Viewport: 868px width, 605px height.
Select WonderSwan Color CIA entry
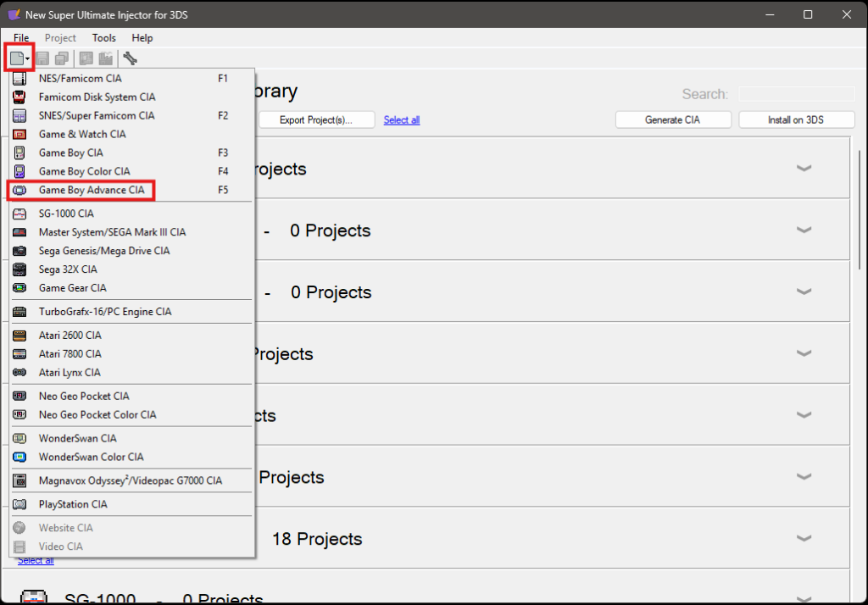coord(131,458)
